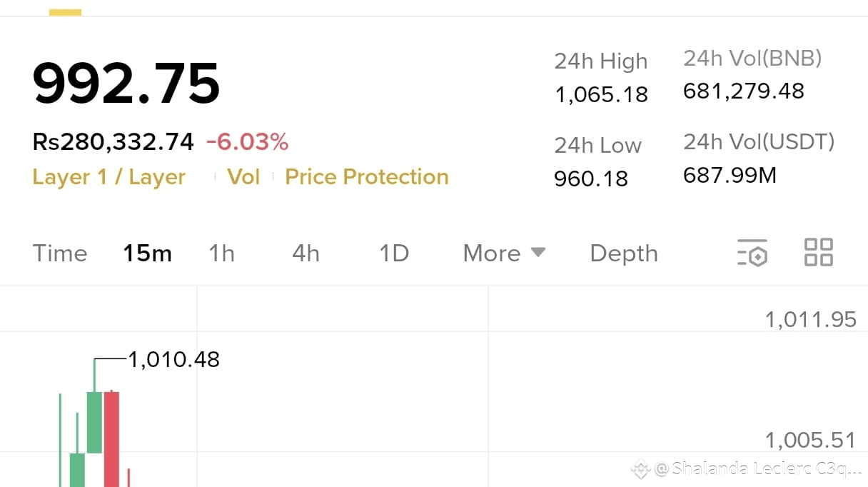Show the Depth chart
Image resolution: width=868 pixels, height=487 pixels.
624,253
